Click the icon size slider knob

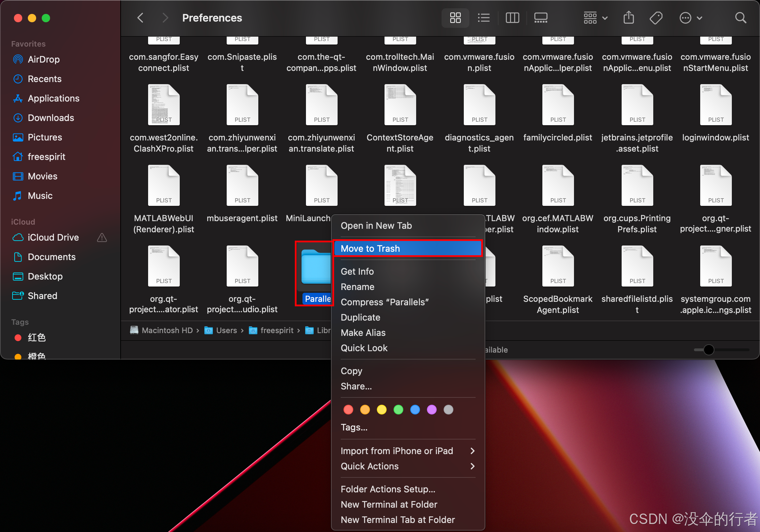click(709, 349)
